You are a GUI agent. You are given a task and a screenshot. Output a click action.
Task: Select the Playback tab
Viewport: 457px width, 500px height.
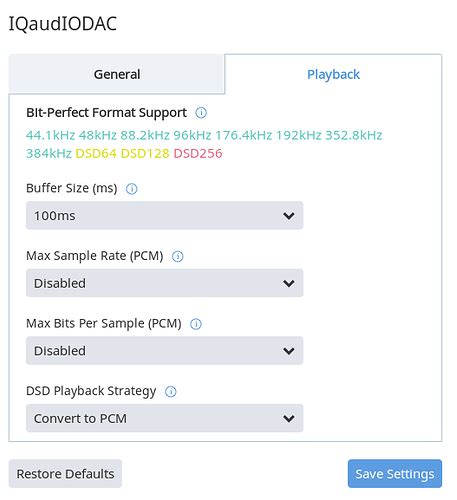[x=333, y=74]
